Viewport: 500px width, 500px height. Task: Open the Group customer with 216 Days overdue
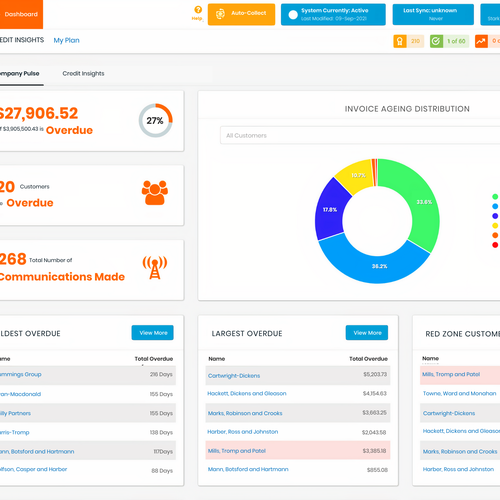tap(21, 374)
